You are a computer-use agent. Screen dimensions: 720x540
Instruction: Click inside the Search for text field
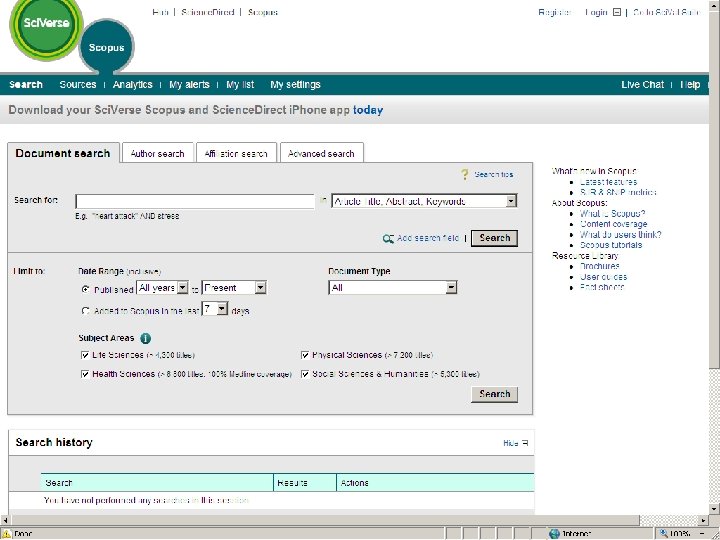(195, 201)
